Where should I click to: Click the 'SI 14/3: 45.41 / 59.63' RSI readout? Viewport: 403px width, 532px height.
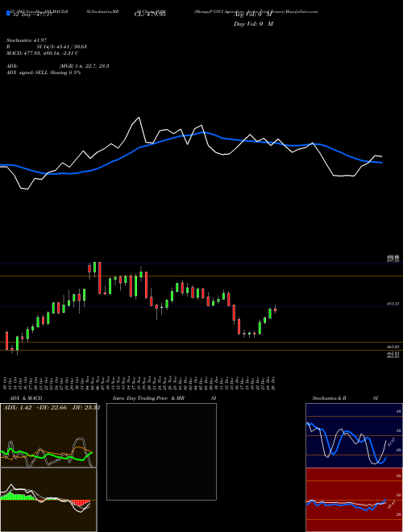click(x=62, y=47)
